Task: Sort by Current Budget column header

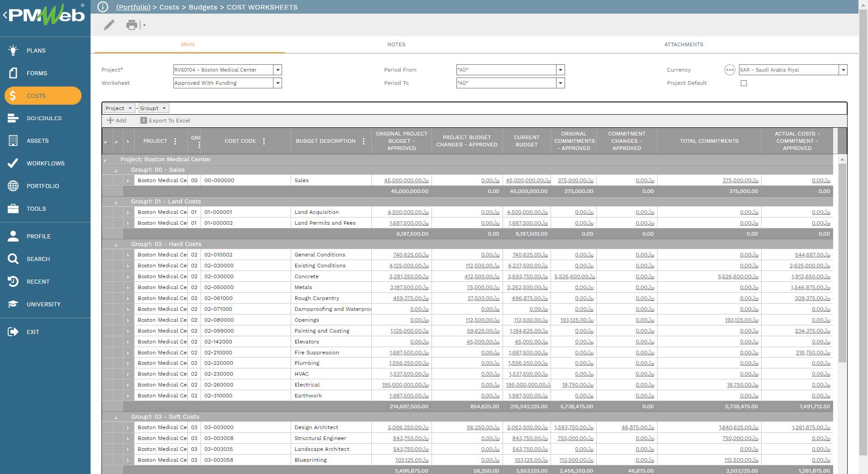Action: tap(527, 141)
